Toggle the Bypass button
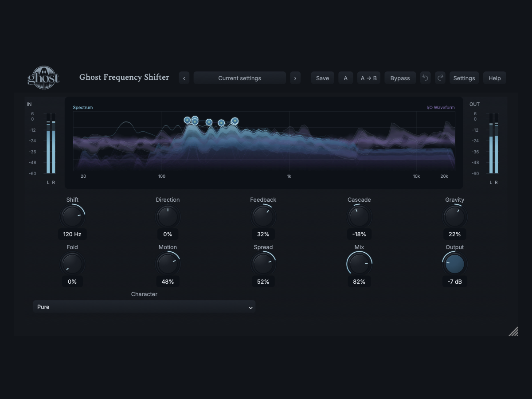 [x=400, y=78]
